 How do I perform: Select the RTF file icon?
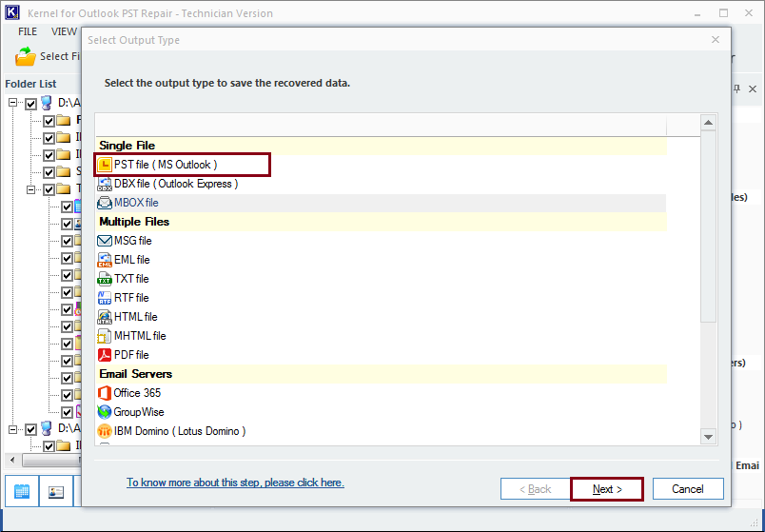click(x=105, y=298)
